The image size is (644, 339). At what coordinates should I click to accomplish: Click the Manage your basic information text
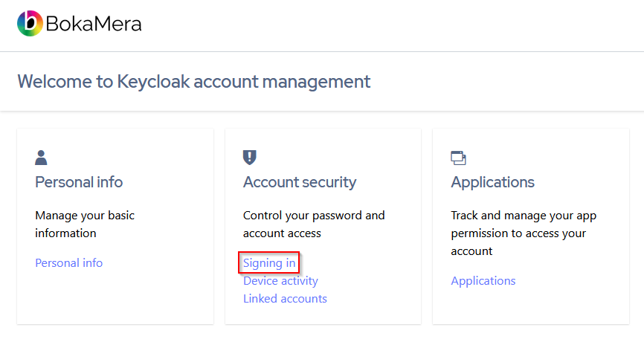(84, 225)
